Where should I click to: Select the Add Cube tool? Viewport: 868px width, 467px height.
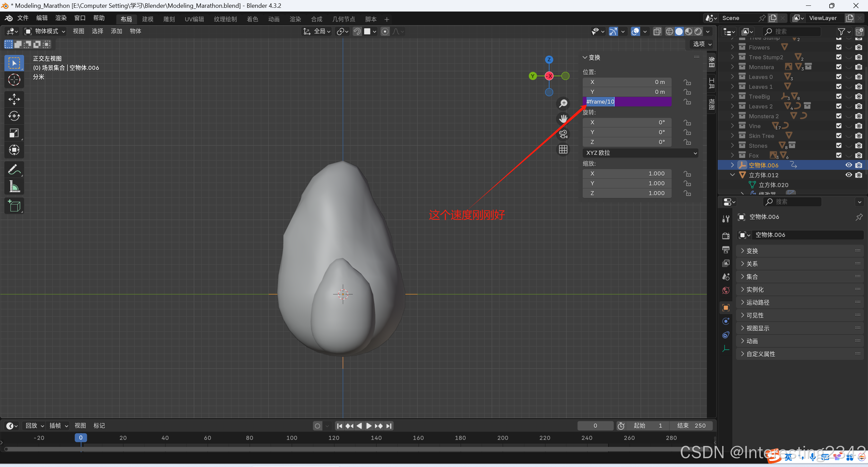pyautogui.click(x=14, y=206)
